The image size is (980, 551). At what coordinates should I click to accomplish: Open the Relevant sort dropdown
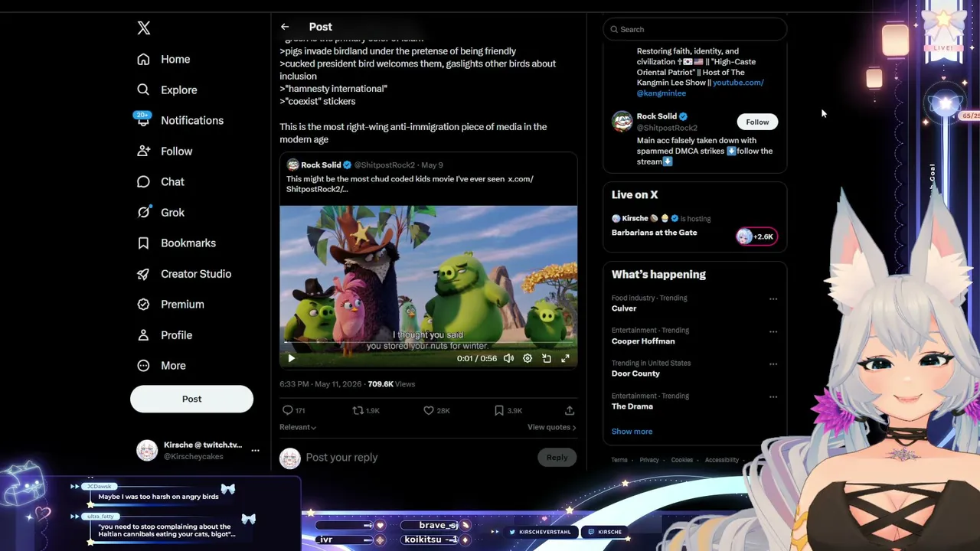pos(298,427)
